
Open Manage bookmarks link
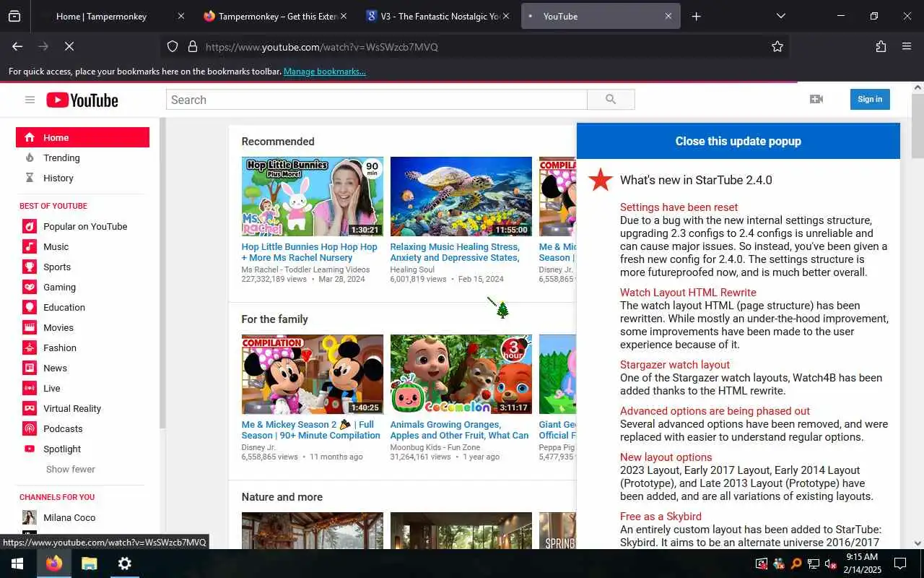click(x=324, y=72)
